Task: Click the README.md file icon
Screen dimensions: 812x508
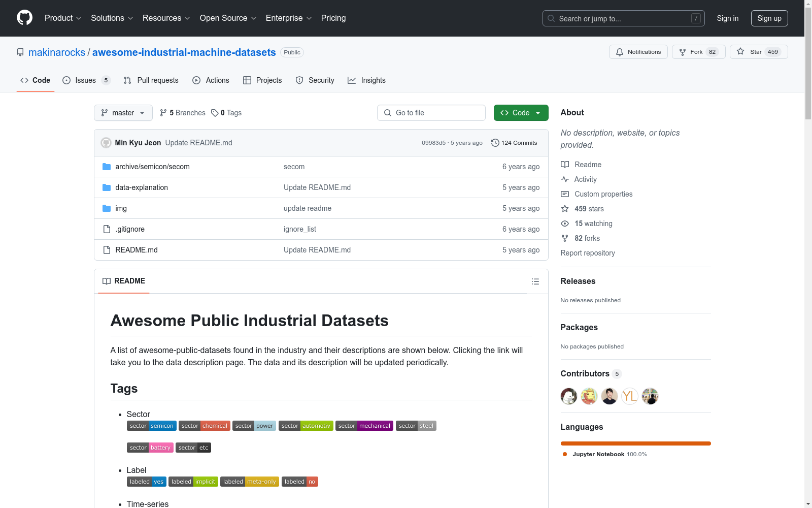Action: (x=107, y=250)
